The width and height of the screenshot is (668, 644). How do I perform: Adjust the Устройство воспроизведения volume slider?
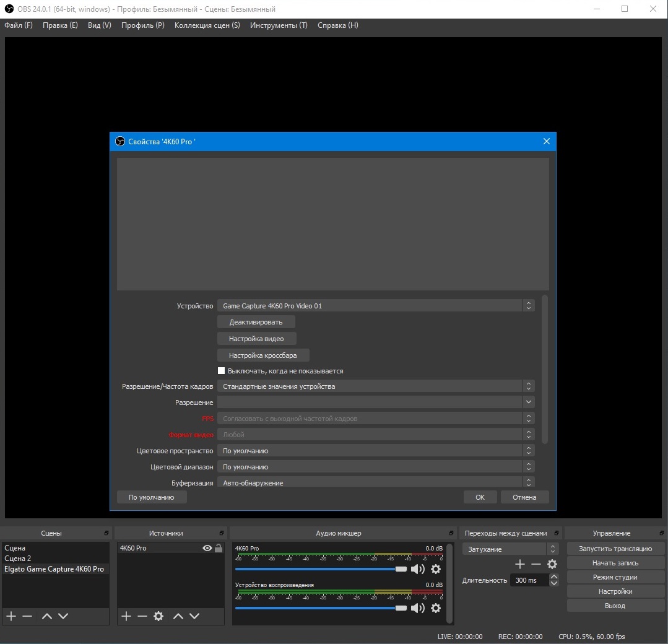tap(321, 608)
